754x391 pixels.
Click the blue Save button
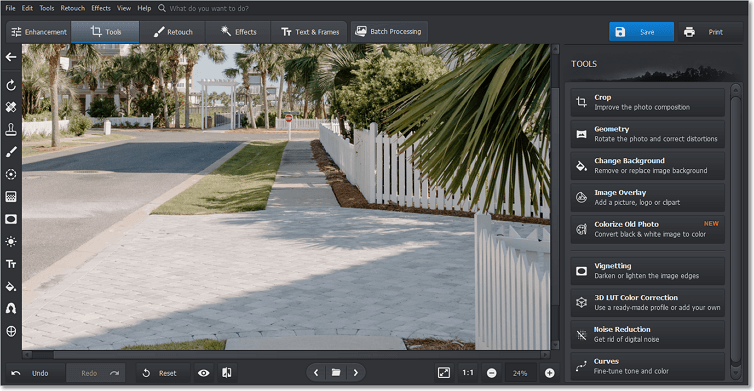641,32
